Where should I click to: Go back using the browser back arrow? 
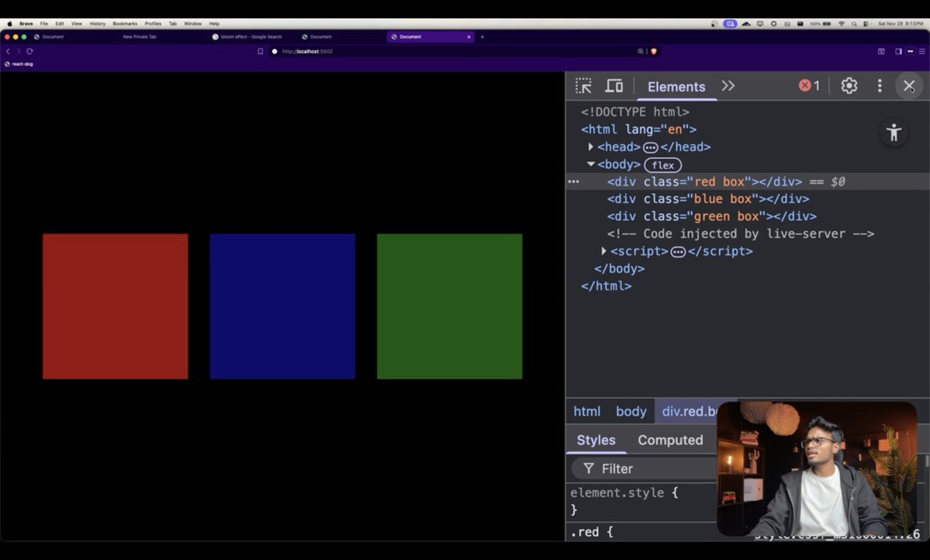tap(8, 52)
